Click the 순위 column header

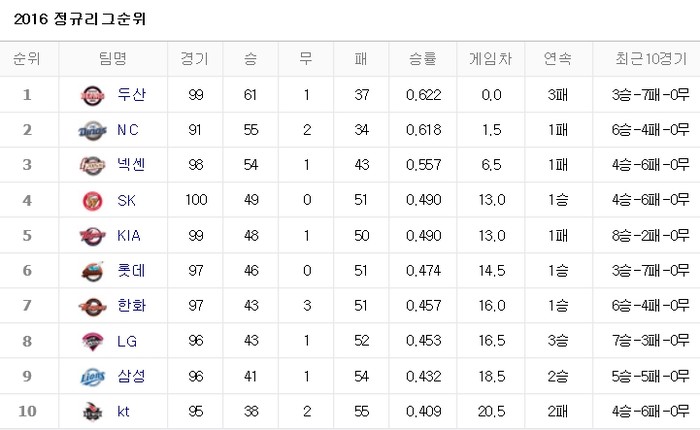coord(28,59)
